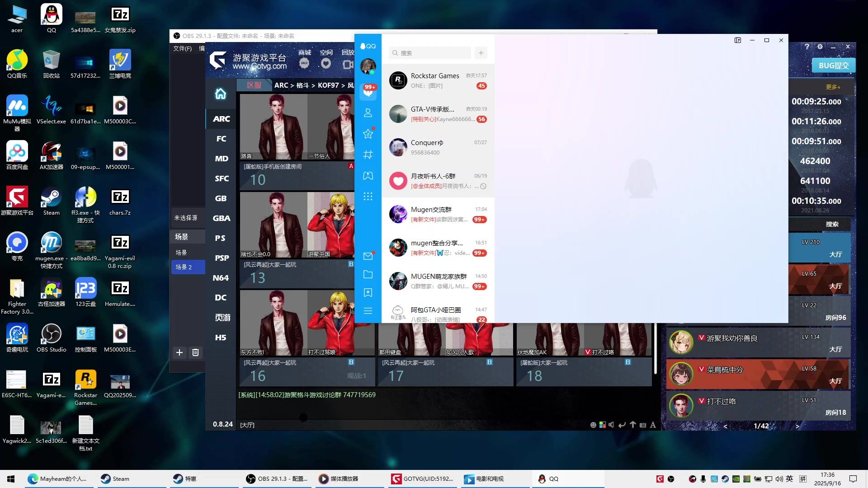This screenshot has width=868, height=488.
Task: Open QQ favorites bookmark icon
Action: pyautogui.click(x=368, y=293)
